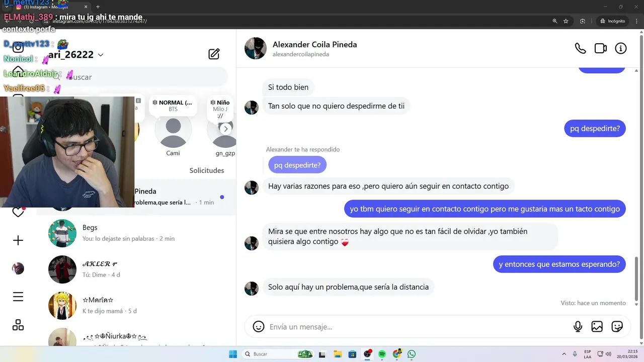644x362 pixels.
Task: Open OBS Studio from the taskbar
Action: [367, 354]
